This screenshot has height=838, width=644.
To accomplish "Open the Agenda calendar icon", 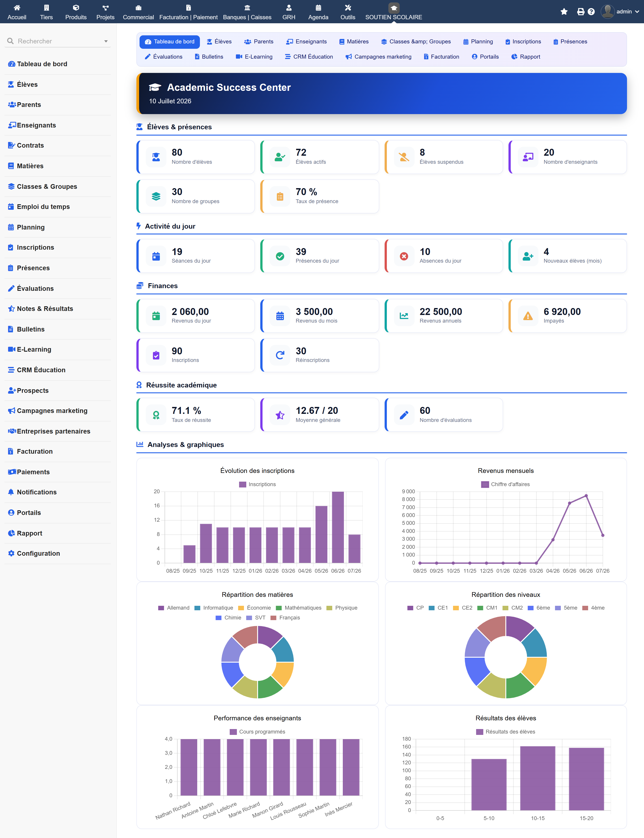I will (318, 8).
